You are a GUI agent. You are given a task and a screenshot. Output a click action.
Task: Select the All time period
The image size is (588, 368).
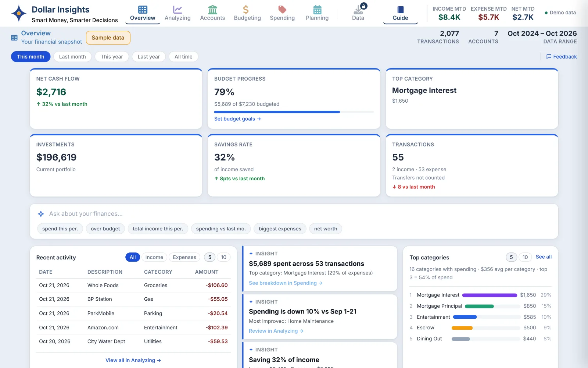pos(183,57)
